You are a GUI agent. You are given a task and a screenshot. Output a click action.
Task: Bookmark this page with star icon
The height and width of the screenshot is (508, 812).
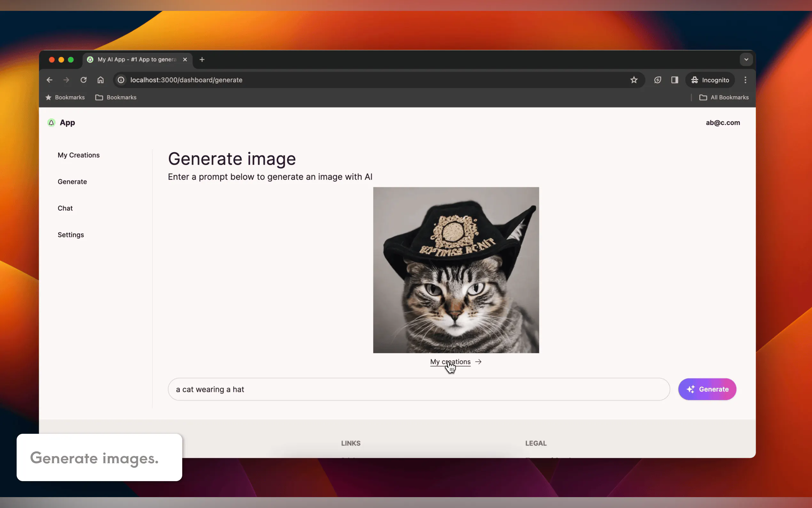point(633,80)
